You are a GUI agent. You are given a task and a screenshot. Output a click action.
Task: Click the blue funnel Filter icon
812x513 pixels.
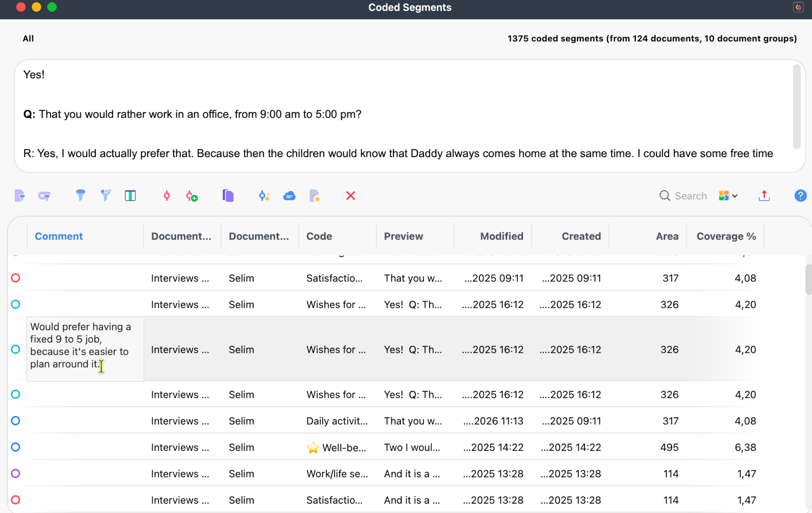pos(80,196)
